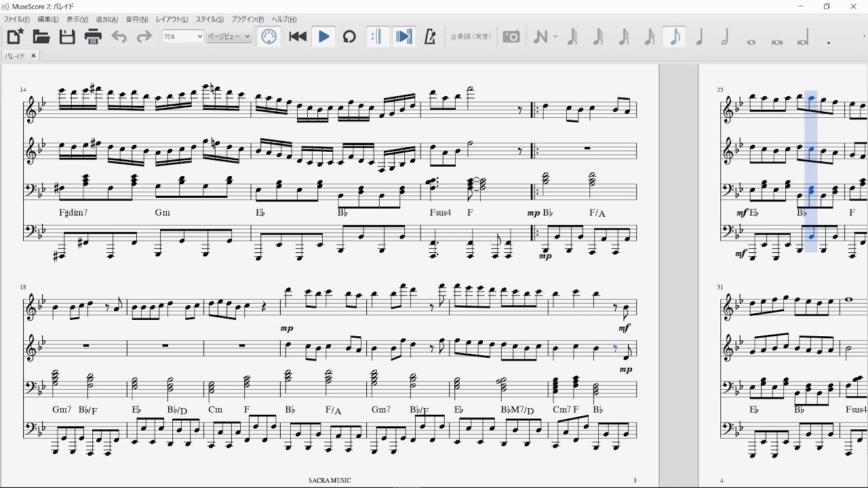Toggle pan score during playback

[403, 37]
